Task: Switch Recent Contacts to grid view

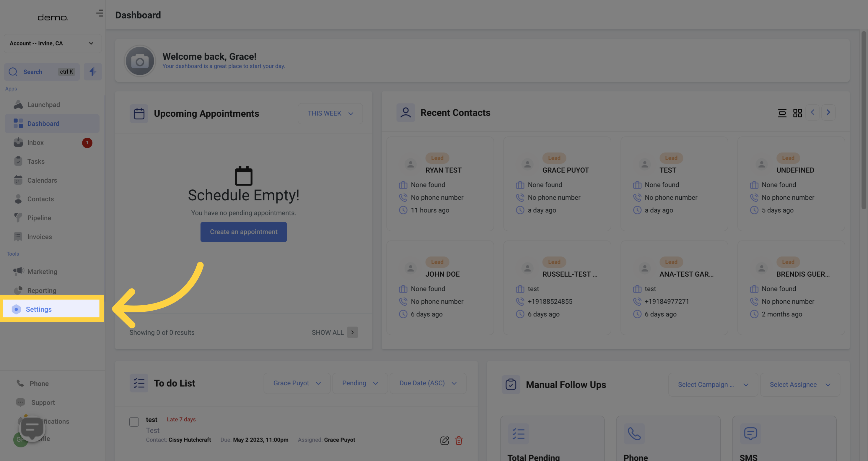Action: click(797, 113)
